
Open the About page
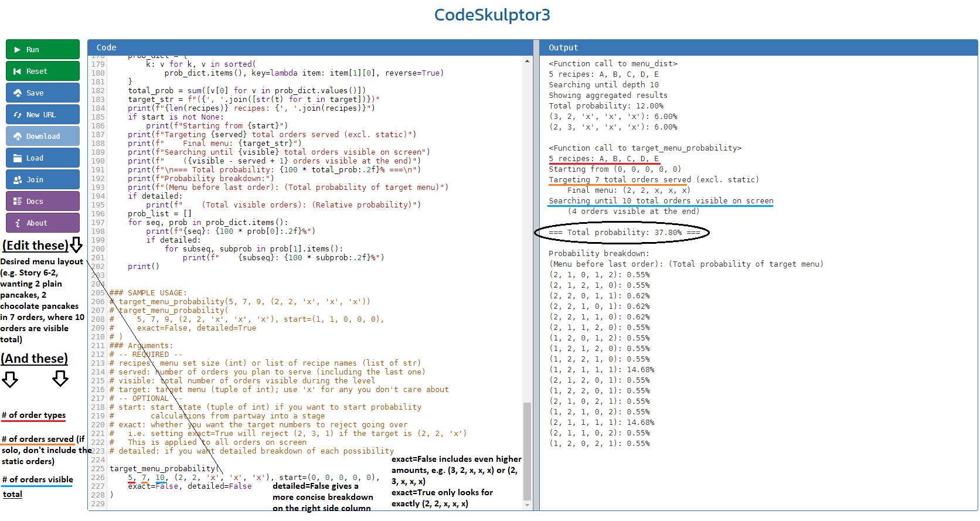43,223
